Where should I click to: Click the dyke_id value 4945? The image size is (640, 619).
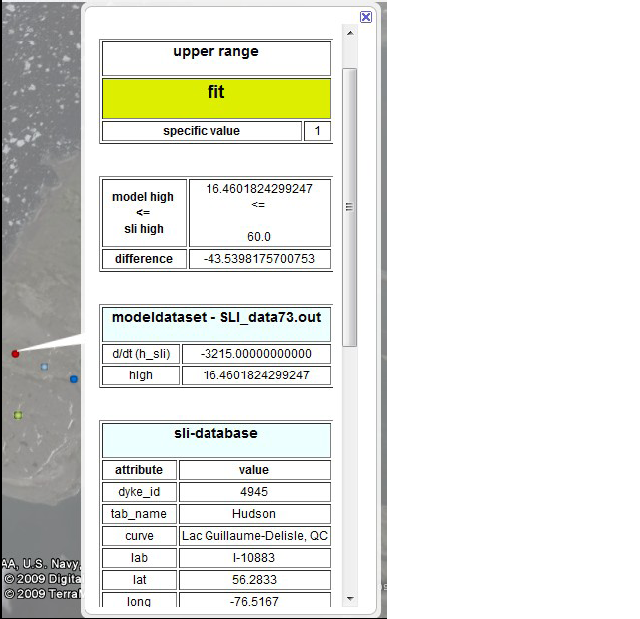[x=254, y=492]
